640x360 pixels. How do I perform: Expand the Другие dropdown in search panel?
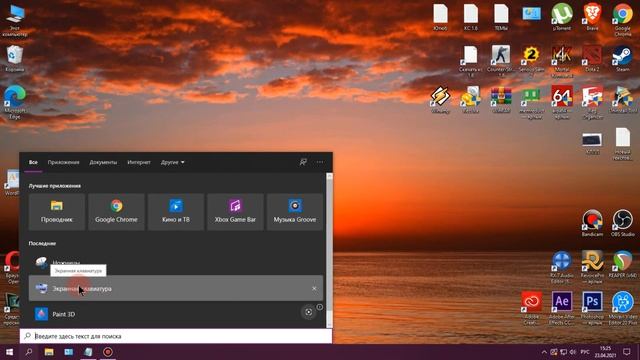(x=172, y=162)
